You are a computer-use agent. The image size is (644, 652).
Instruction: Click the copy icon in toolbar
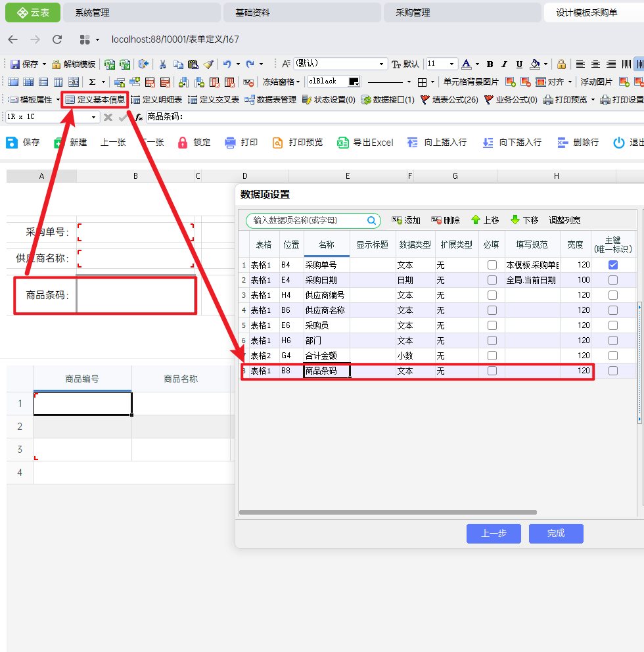pos(178,64)
